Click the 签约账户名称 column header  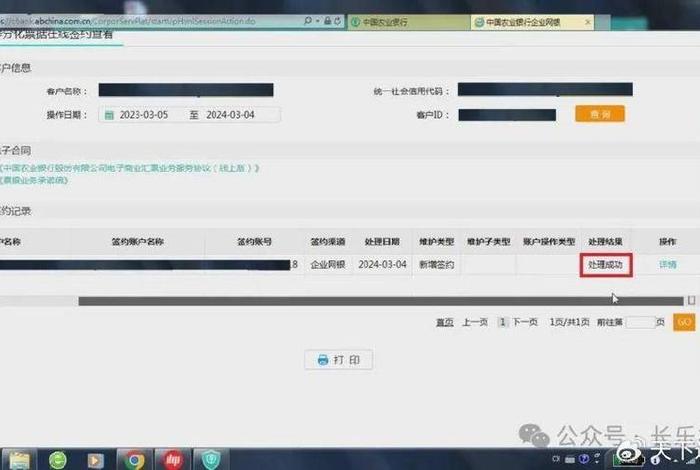(x=137, y=242)
